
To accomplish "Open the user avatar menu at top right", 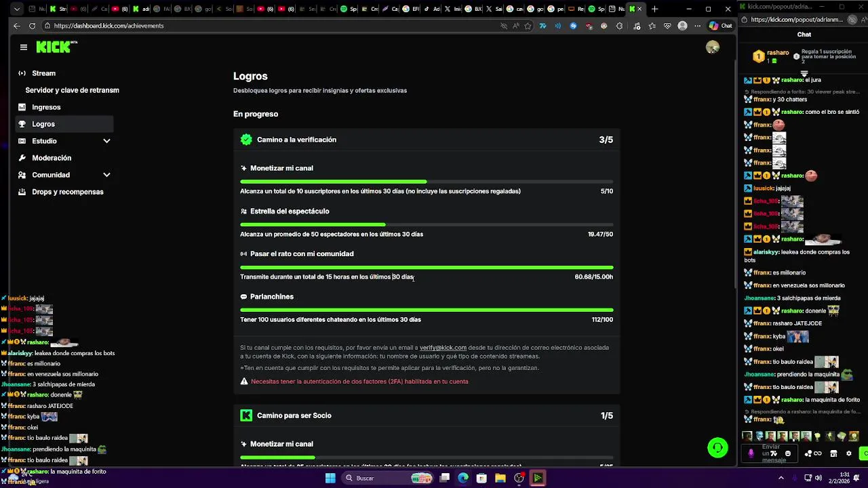I will pyautogui.click(x=712, y=47).
